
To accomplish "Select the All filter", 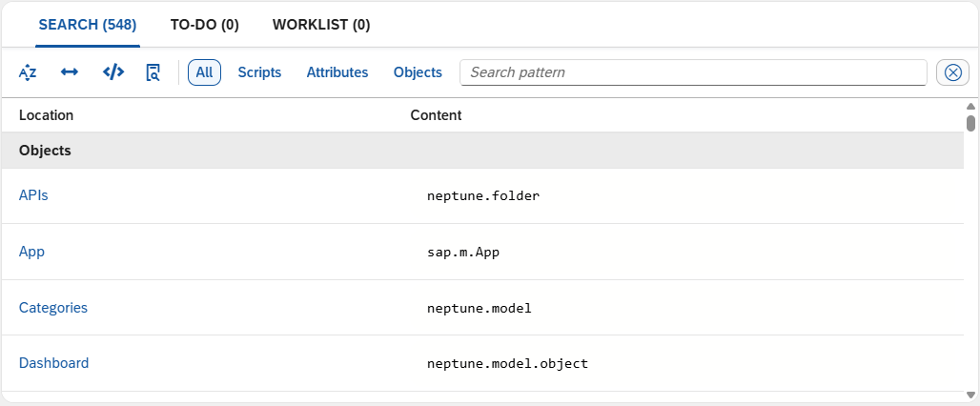I will [x=204, y=72].
